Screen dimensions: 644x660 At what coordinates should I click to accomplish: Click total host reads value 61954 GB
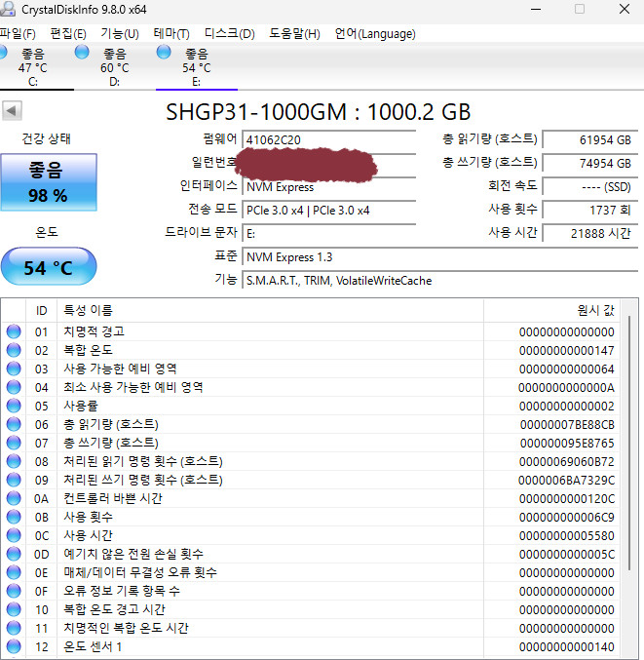pyautogui.click(x=590, y=139)
